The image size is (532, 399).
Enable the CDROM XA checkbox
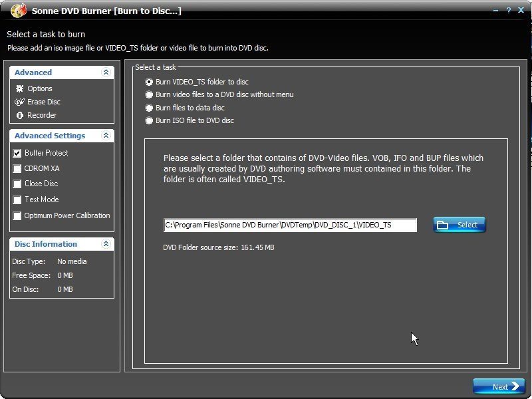point(17,168)
